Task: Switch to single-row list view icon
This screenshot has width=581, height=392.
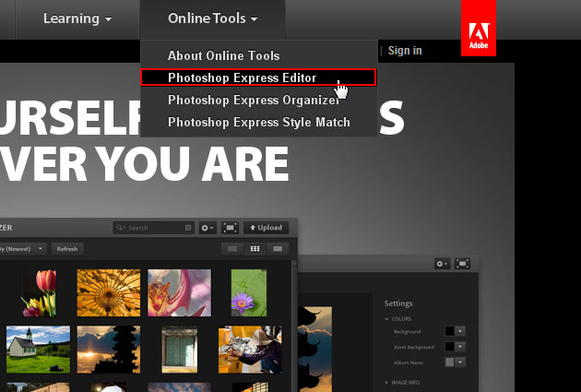Action: click(232, 249)
